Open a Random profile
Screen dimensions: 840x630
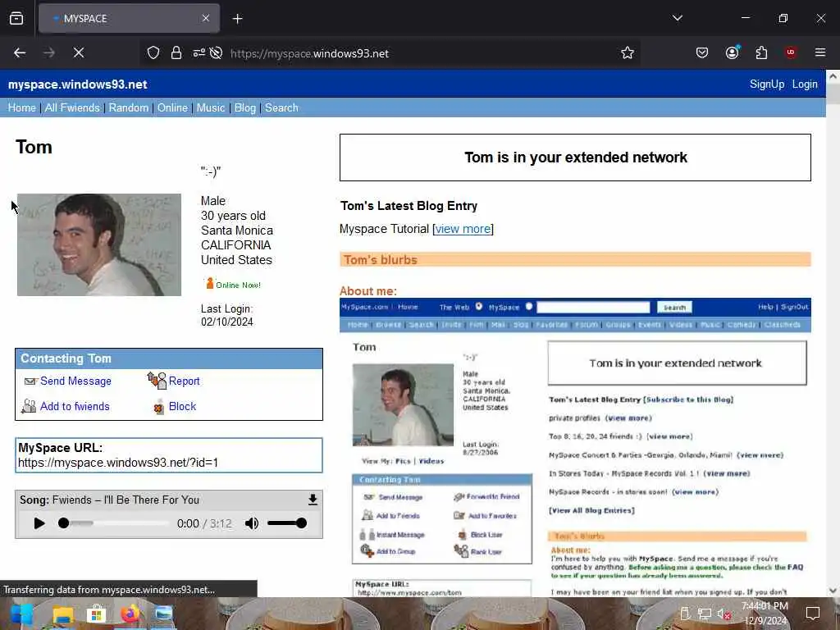(x=129, y=107)
